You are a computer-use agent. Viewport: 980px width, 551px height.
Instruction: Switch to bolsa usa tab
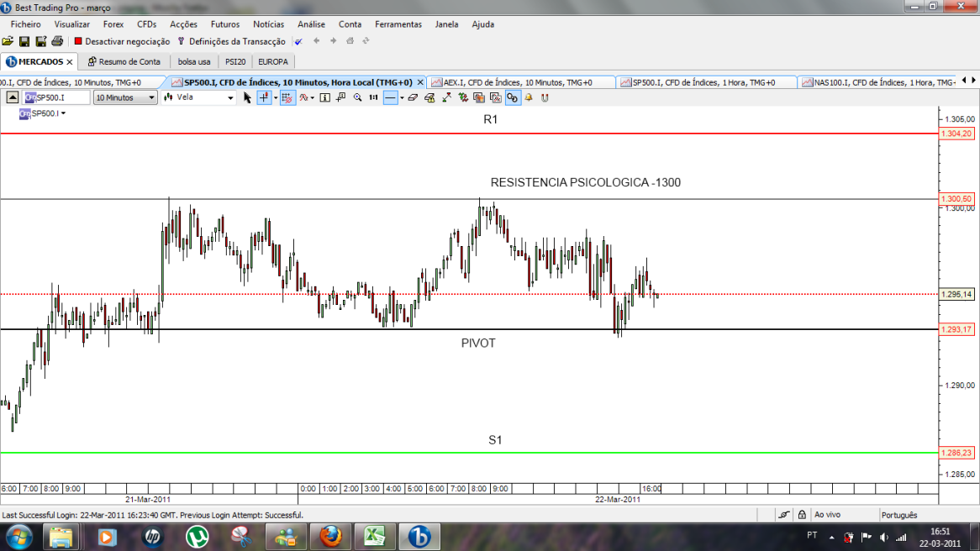pos(194,62)
